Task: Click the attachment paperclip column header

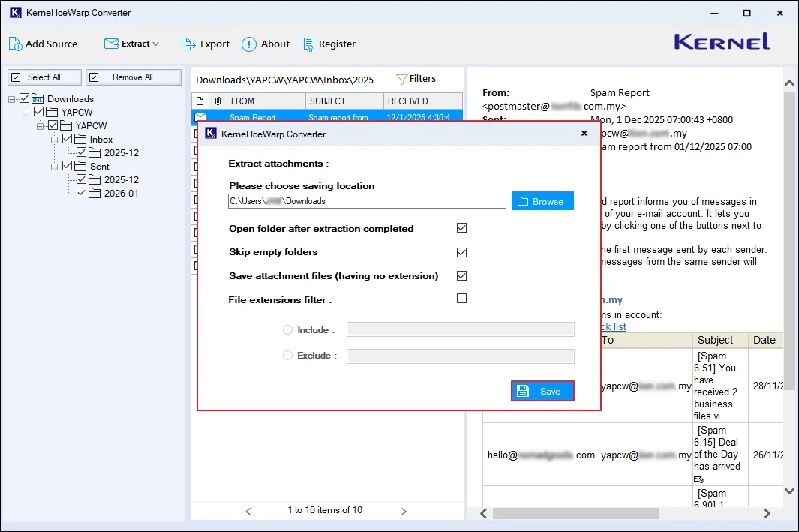Action: (218, 101)
